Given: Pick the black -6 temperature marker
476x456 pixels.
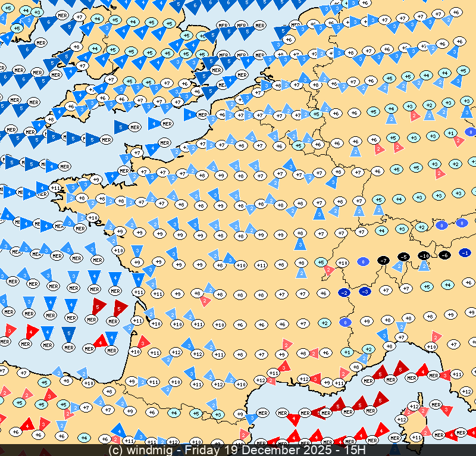Looking at the screenshot, I should pyautogui.click(x=444, y=255).
